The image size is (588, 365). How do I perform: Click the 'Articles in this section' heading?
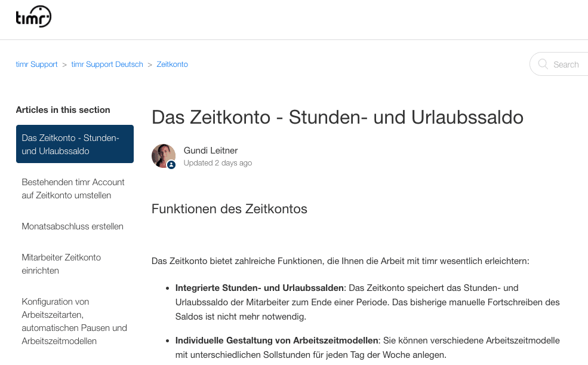point(63,110)
